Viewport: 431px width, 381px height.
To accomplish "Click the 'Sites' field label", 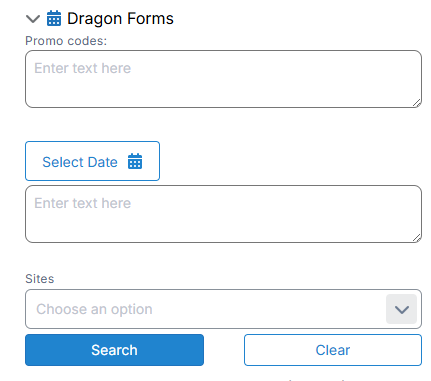I will [40, 279].
